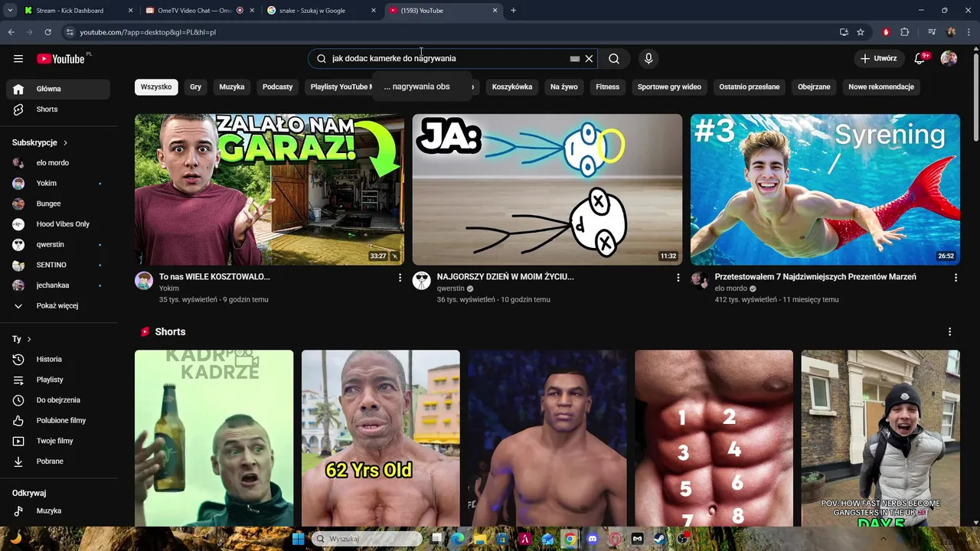The height and width of the screenshot is (551, 980).
Task: Expand the Ty section chevron
Action: click(29, 339)
